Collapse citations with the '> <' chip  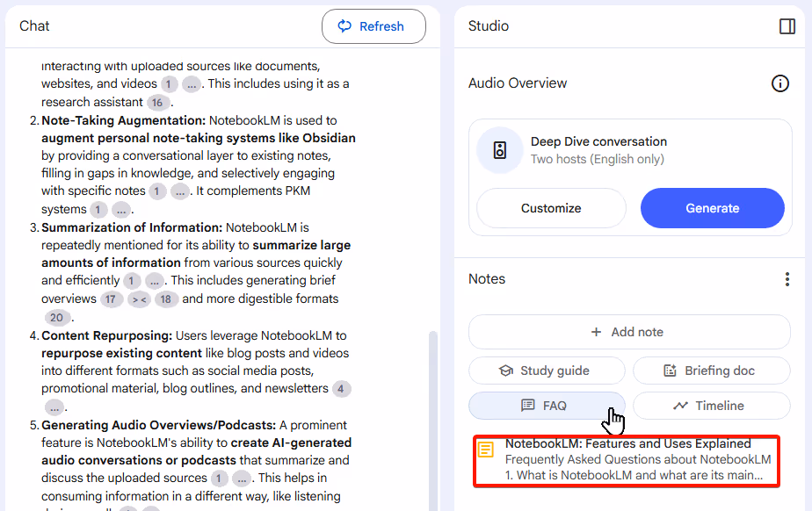point(140,299)
